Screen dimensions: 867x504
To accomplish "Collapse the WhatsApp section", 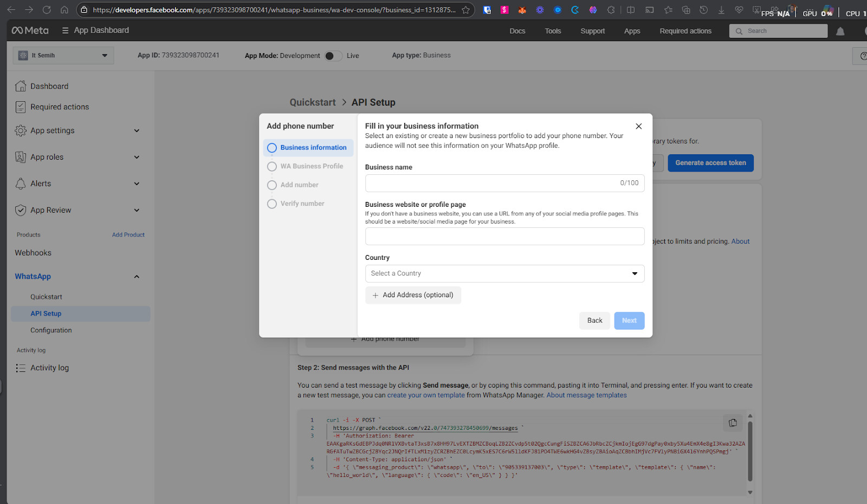I will tap(137, 277).
